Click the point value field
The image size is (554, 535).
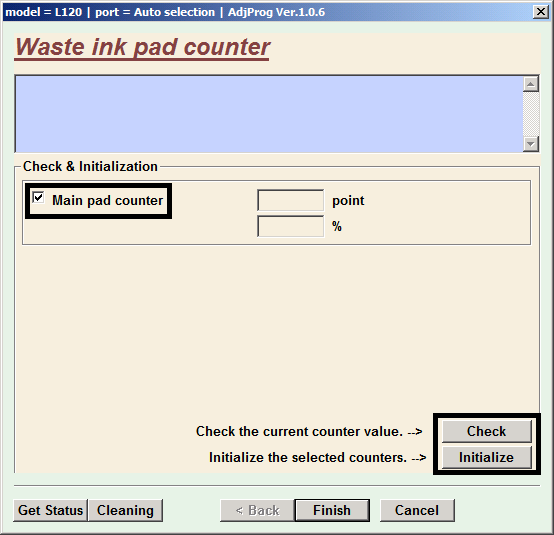(290, 200)
